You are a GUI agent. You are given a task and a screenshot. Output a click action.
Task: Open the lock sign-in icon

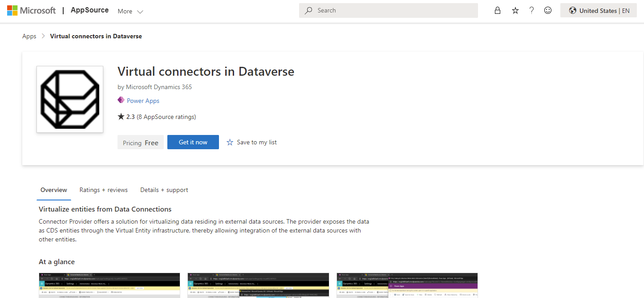tap(498, 10)
